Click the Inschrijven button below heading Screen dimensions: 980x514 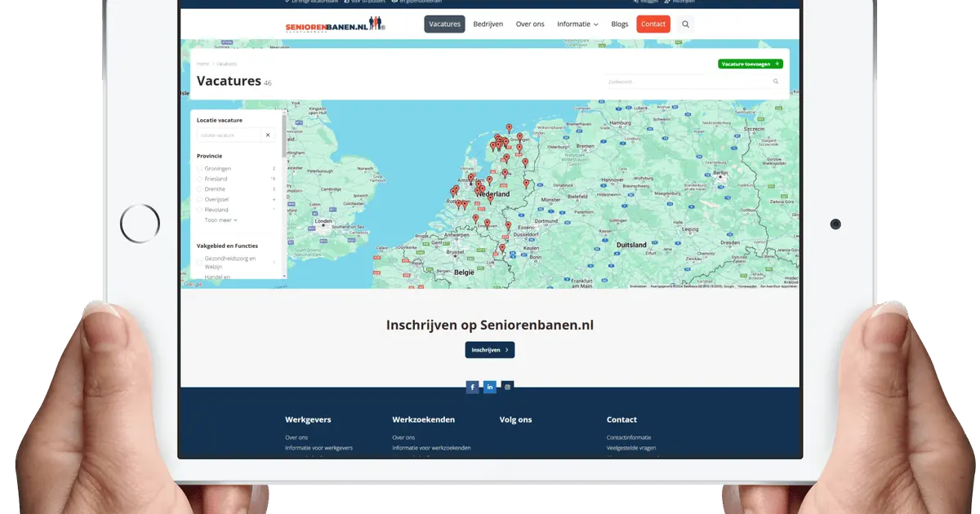point(490,350)
